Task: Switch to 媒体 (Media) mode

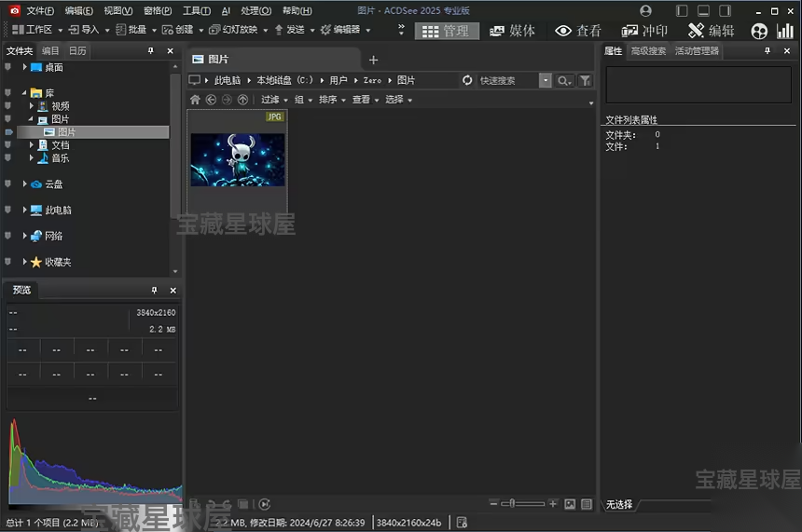Action: pos(513,31)
